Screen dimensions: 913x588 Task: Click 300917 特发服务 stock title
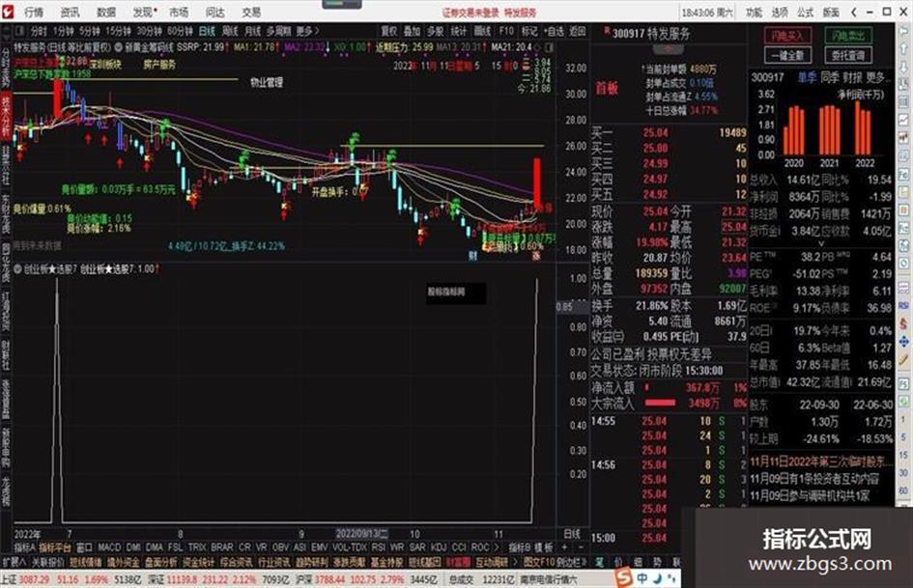click(x=651, y=34)
